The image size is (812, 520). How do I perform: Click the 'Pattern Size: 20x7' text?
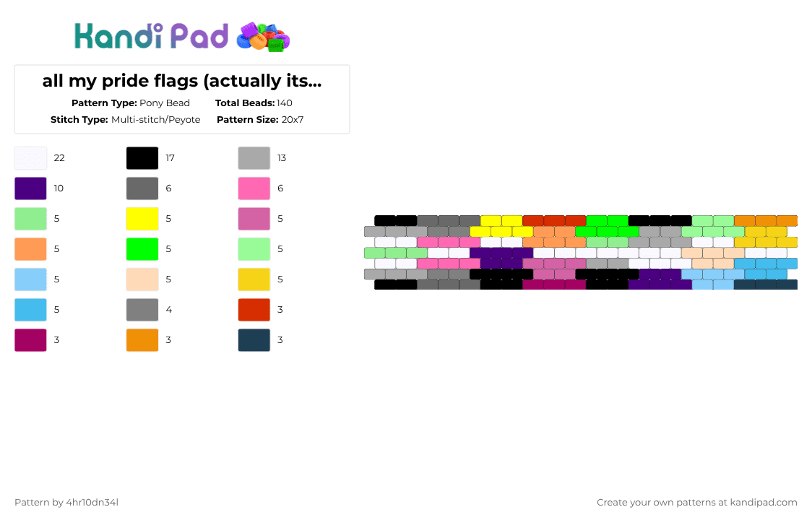pyautogui.click(x=260, y=120)
